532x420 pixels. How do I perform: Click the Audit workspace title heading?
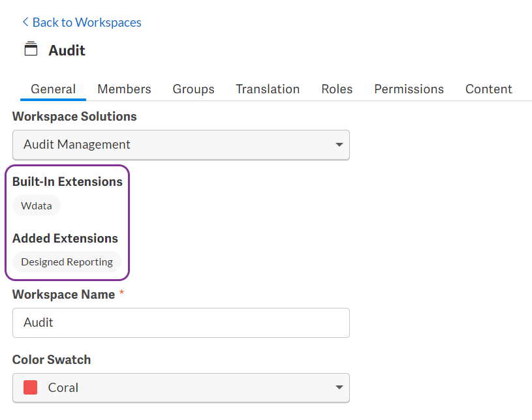67,50
